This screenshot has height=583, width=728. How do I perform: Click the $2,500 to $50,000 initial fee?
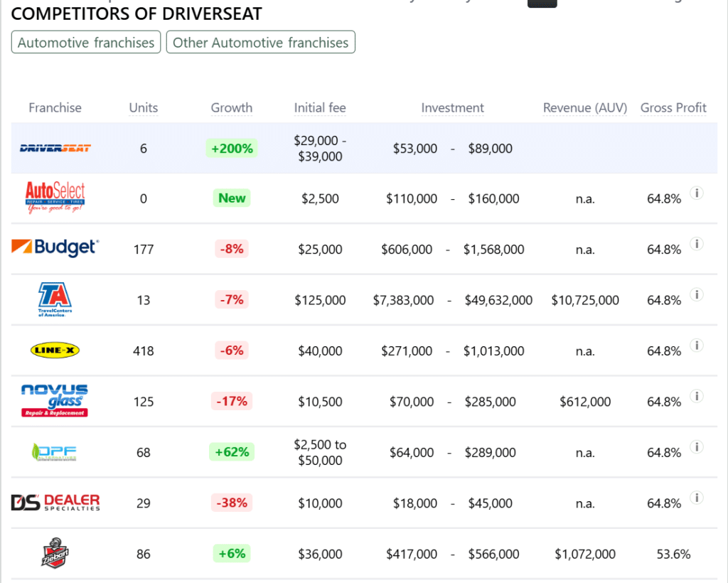[x=320, y=453]
